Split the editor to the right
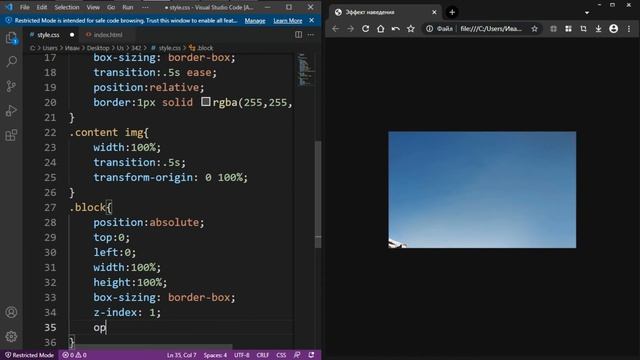640x360 pixels. click(298, 35)
